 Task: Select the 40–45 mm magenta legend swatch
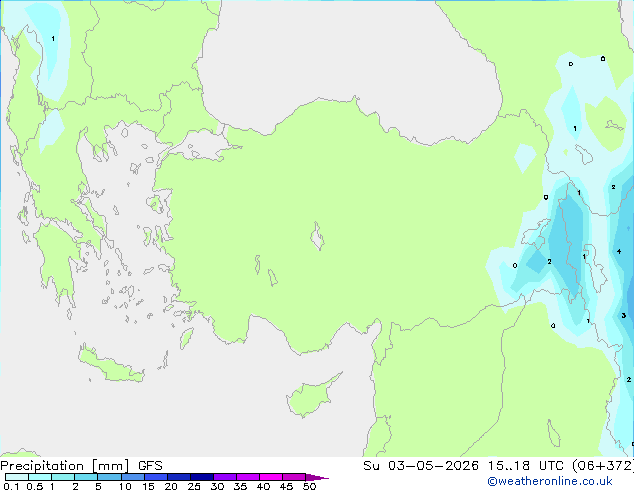pyautogui.click(x=271, y=477)
